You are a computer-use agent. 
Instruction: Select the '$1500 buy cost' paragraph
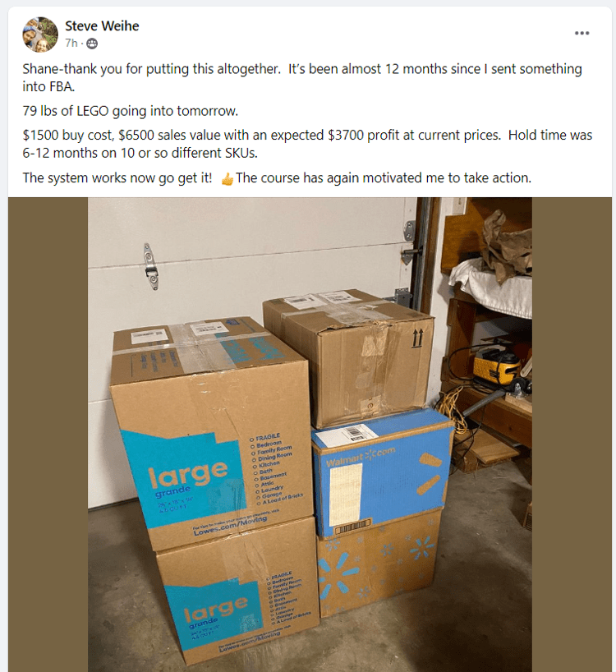pyautogui.click(x=307, y=144)
